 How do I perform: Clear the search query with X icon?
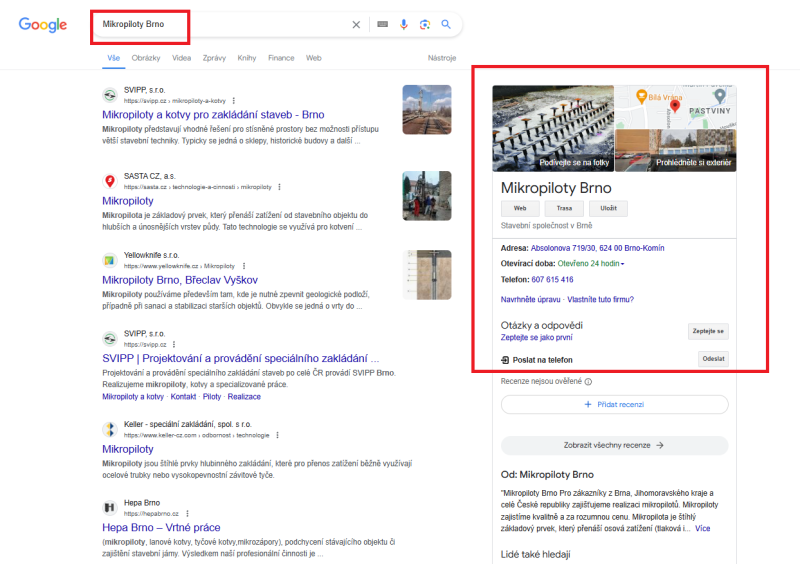[356, 24]
